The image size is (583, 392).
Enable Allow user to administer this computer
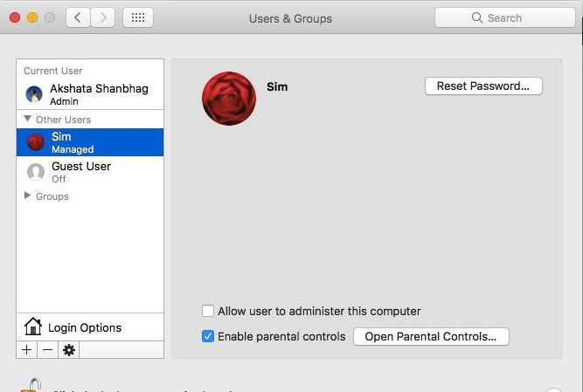[x=208, y=311]
